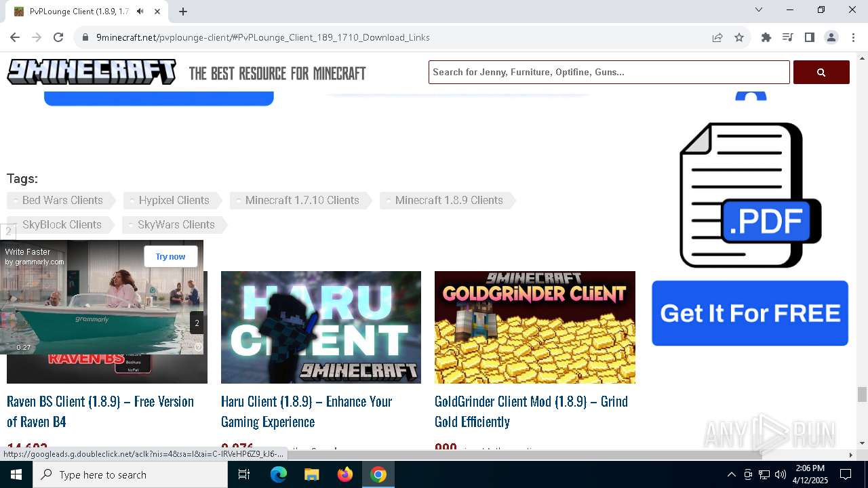Open network status tray icon
This screenshot has height=488, width=868.
[764, 474]
